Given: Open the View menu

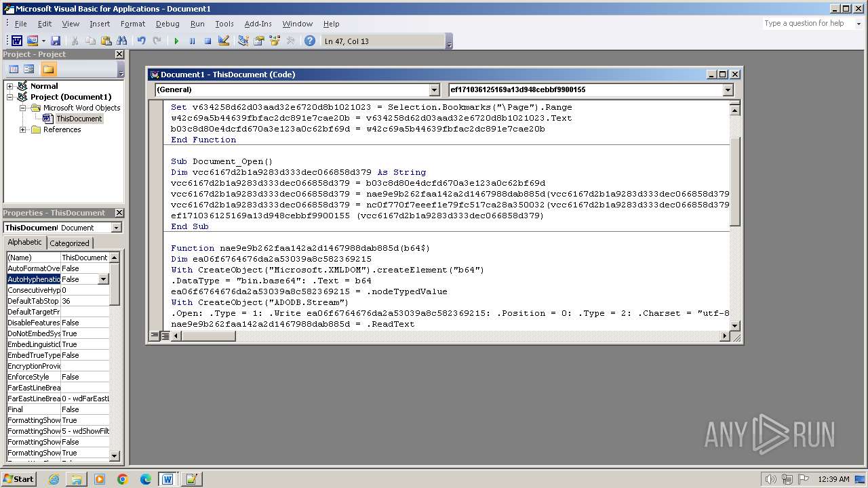Looking at the screenshot, I should (71, 24).
